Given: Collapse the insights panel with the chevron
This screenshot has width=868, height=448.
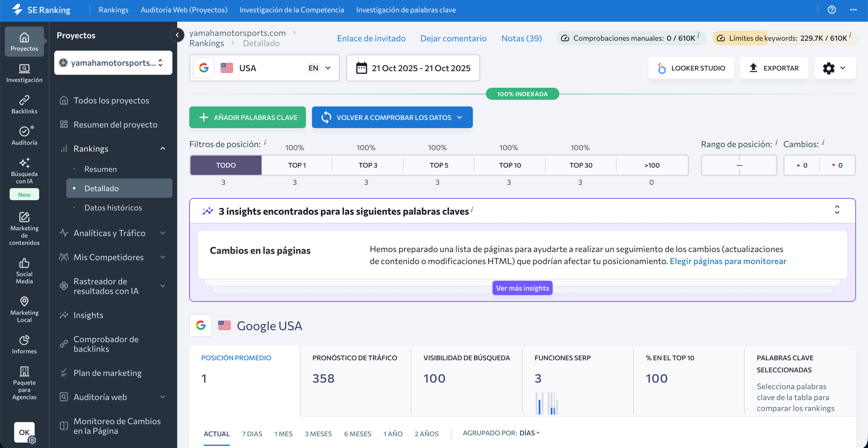Looking at the screenshot, I should [x=836, y=210].
